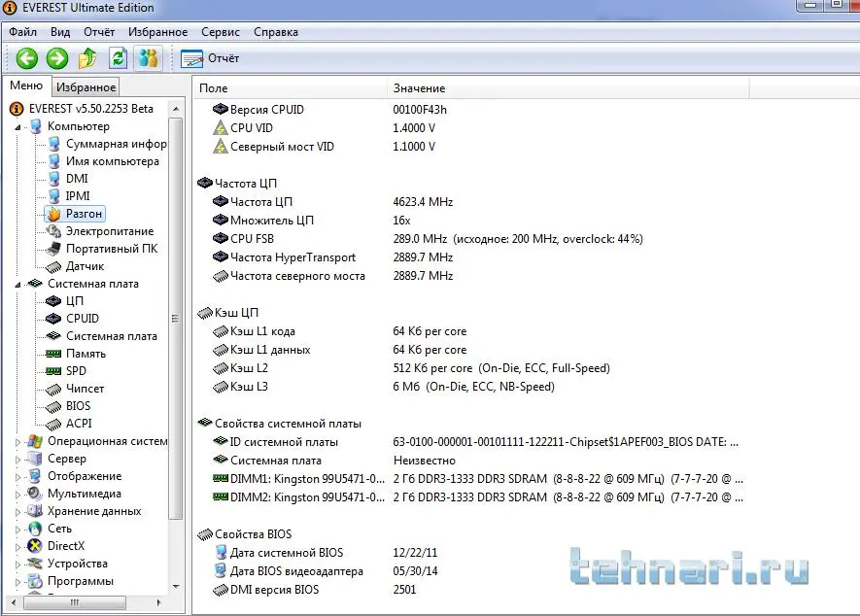Expand the Отображение tree node
The height and width of the screenshot is (616, 860).
17,477
